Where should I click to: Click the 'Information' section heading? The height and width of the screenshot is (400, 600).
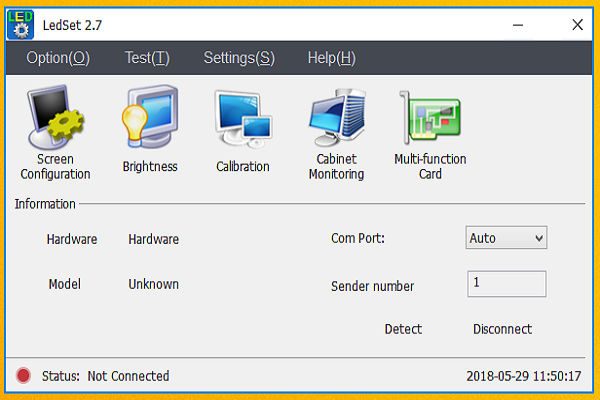click(x=45, y=204)
